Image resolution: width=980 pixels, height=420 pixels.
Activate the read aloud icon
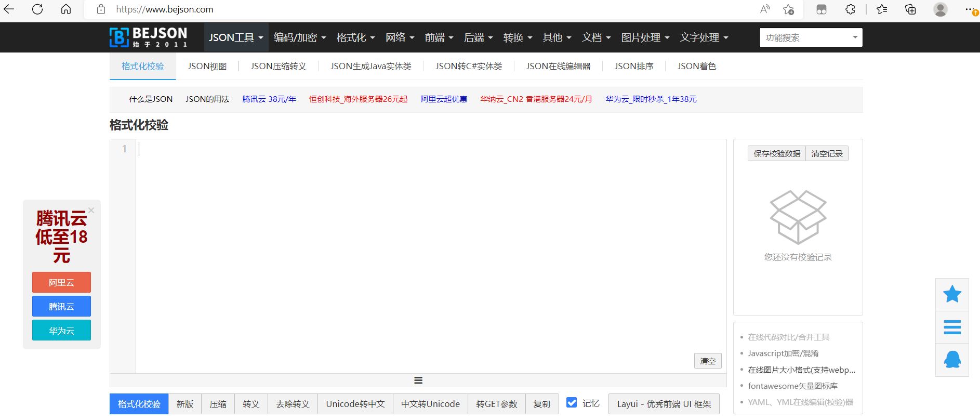pos(765,9)
